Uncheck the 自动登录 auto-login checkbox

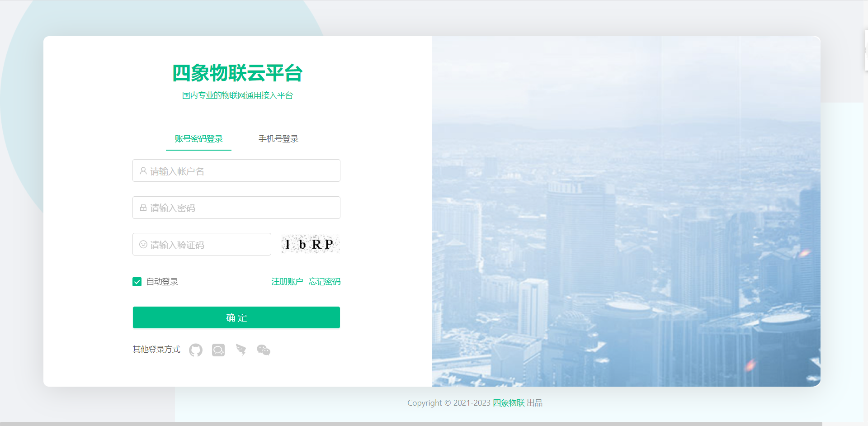[137, 282]
